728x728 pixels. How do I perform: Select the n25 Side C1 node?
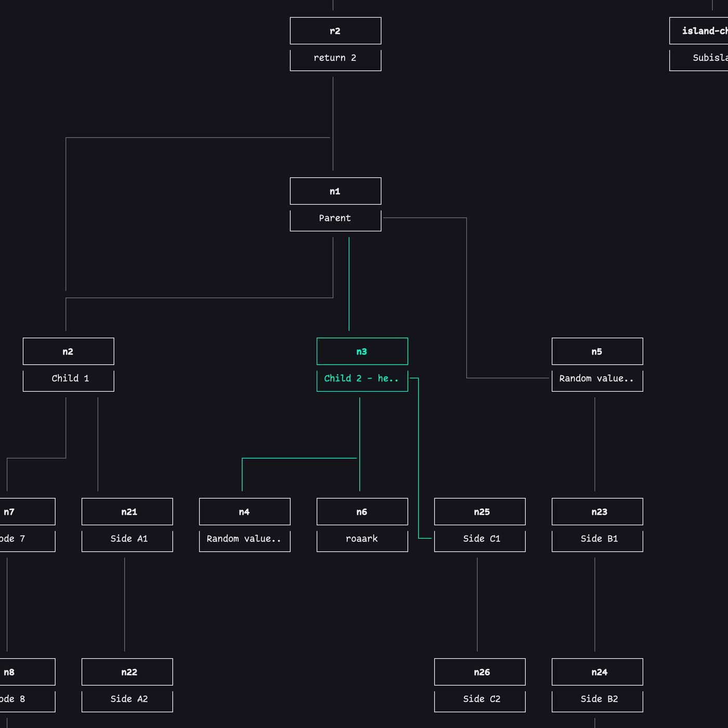coord(480,512)
